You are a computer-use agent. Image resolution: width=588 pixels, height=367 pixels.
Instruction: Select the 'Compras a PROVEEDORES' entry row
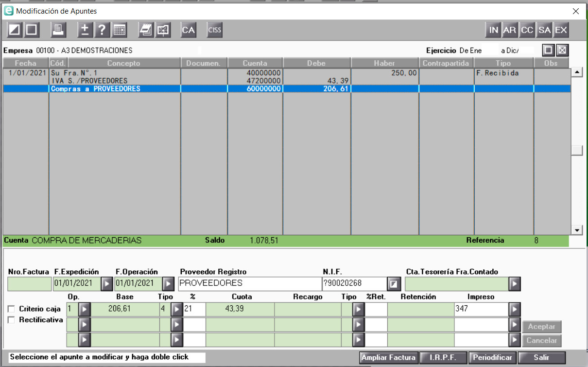[287, 89]
